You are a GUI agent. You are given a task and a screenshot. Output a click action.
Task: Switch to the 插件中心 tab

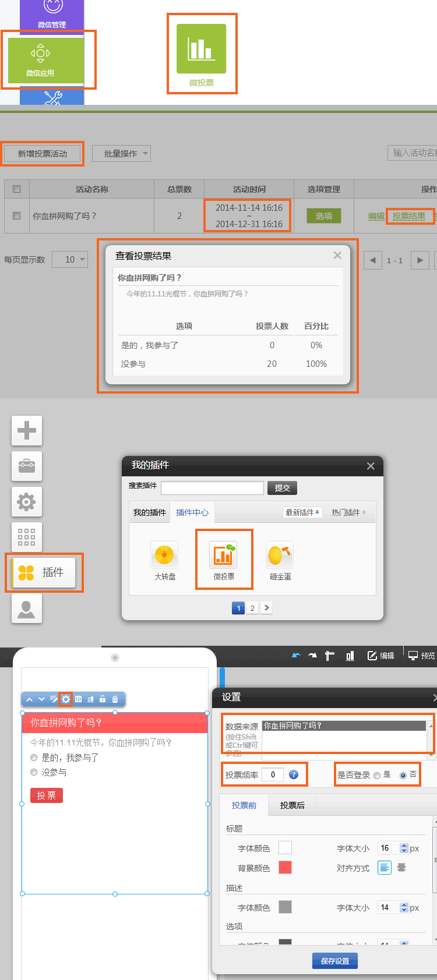coord(192,512)
